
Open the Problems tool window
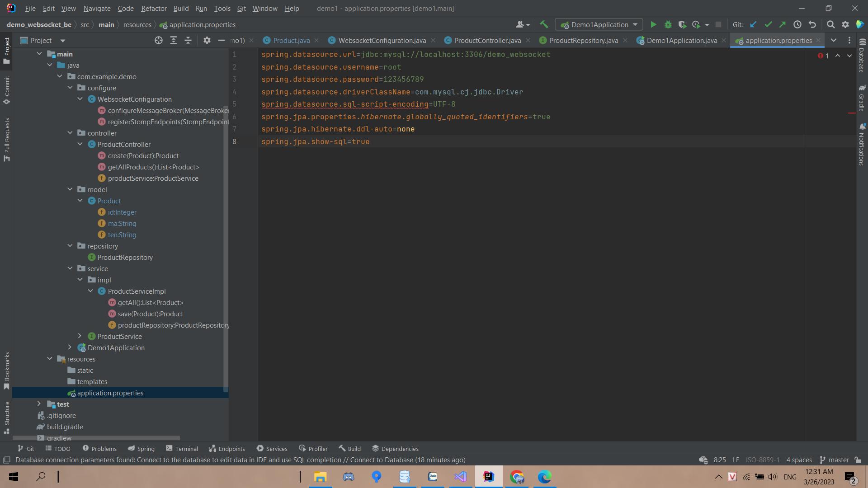tap(99, 449)
